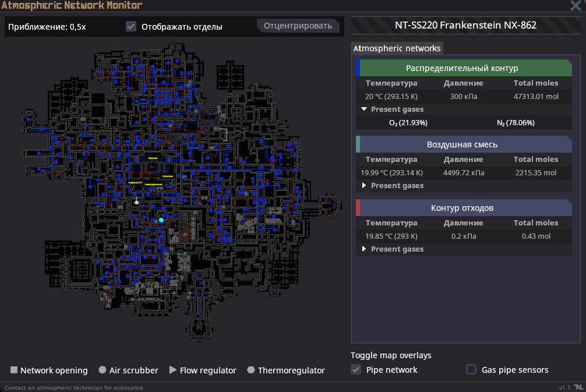Click the cyan marker on the map
The width and height of the screenshot is (586, 392).
(x=161, y=220)
